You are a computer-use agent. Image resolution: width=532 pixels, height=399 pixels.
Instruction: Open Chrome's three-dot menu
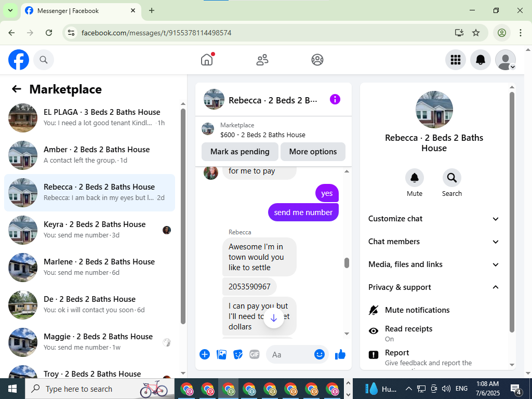click(x=521, y=33)
